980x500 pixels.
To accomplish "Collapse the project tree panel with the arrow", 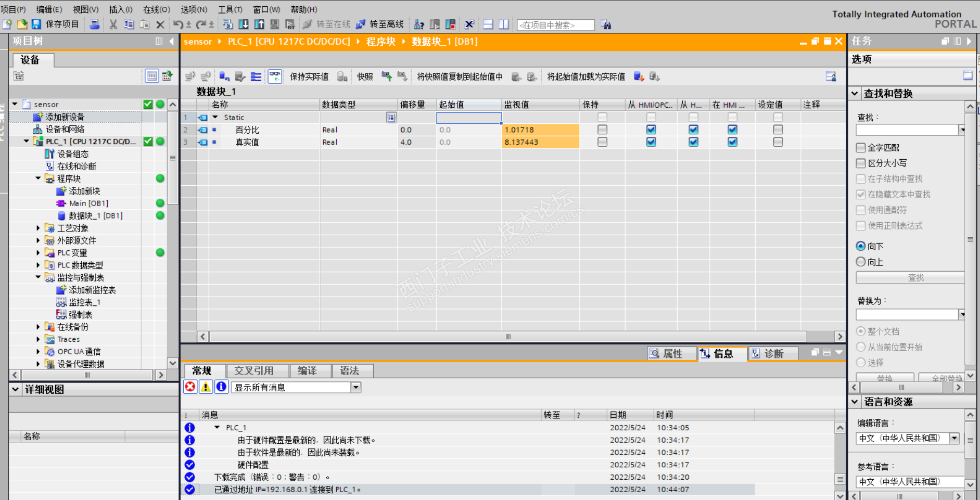I will click(x=171, y=41).
